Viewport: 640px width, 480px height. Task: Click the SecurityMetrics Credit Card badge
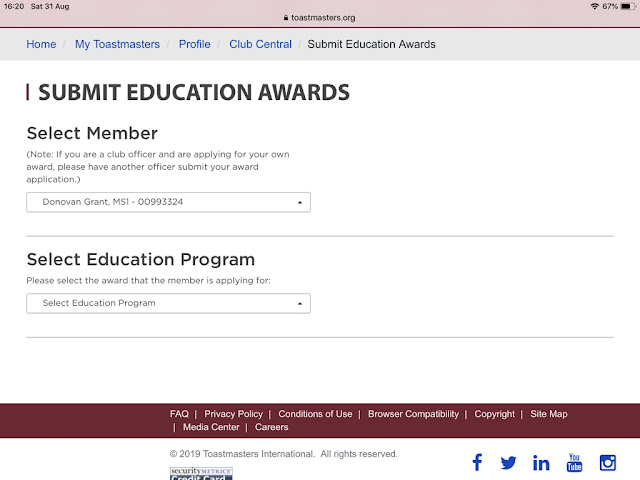point(201,473)
